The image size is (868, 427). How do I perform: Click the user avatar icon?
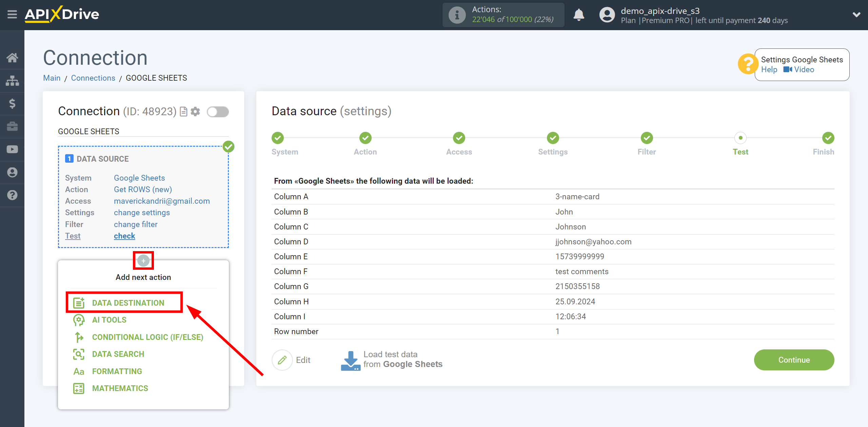607,15
